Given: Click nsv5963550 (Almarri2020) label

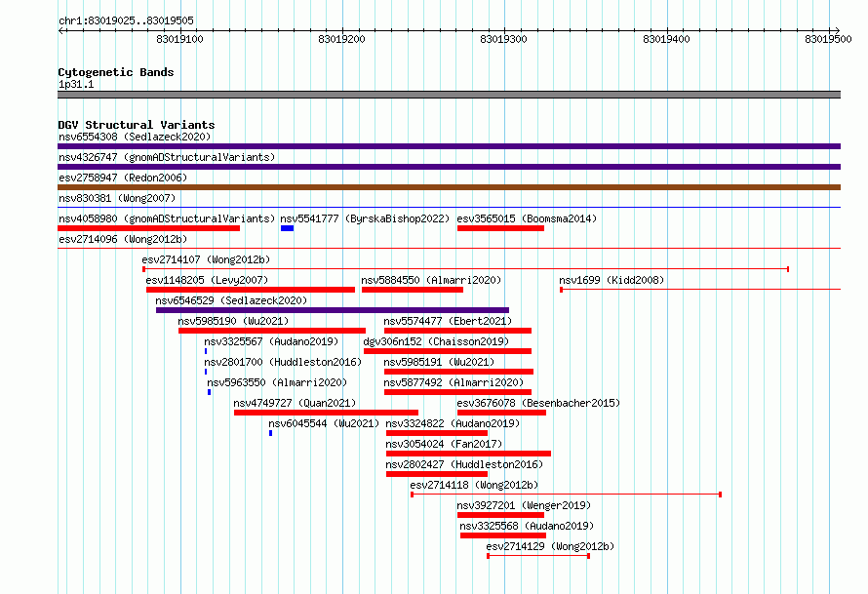Looking at the screenshot, I should pyautogui.click(x=277, y=382).
